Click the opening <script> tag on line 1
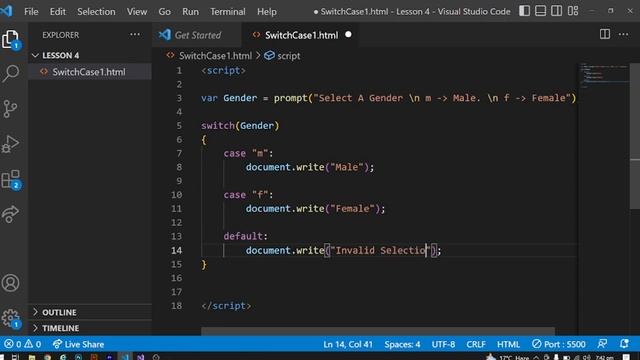 pyautogui.click(x=223, y=71)
